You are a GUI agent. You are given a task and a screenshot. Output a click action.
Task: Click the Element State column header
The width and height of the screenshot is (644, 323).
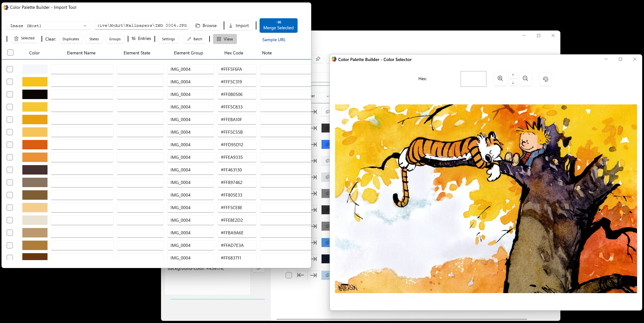(137, 53)
